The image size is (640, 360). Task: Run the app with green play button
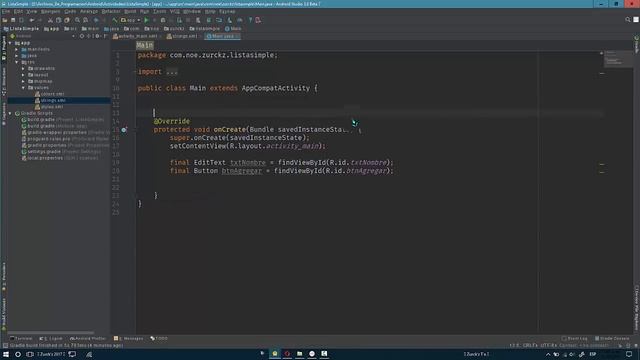click(147, 20)
